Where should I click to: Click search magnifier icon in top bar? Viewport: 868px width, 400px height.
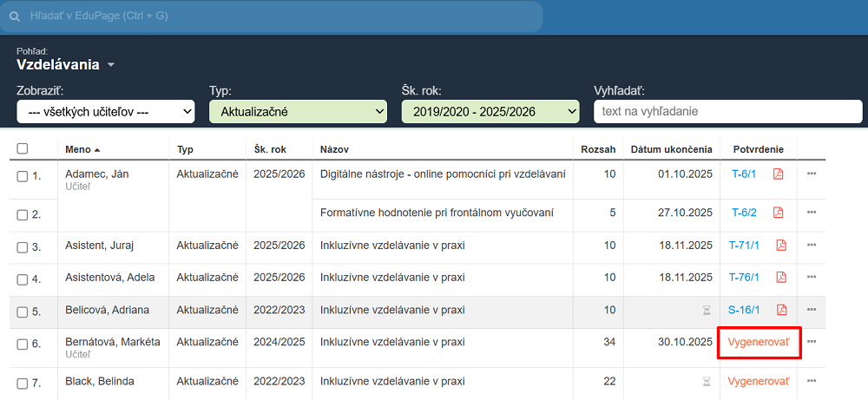[15, 16]
